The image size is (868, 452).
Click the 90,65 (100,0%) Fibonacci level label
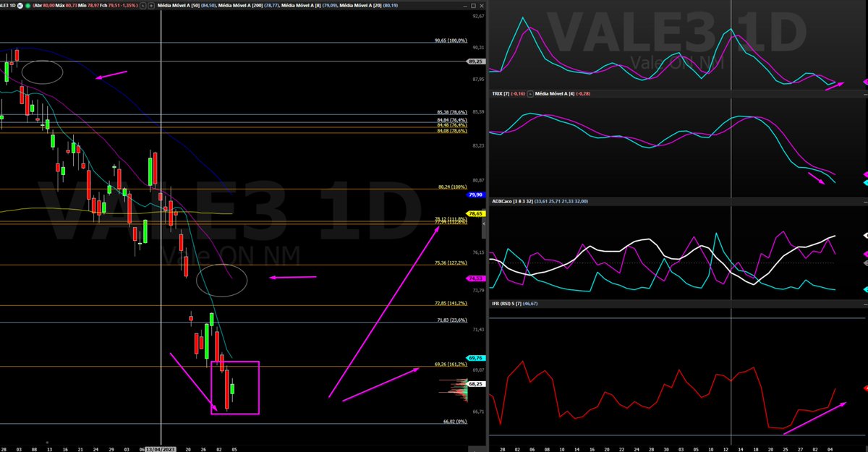coord(450,41)
